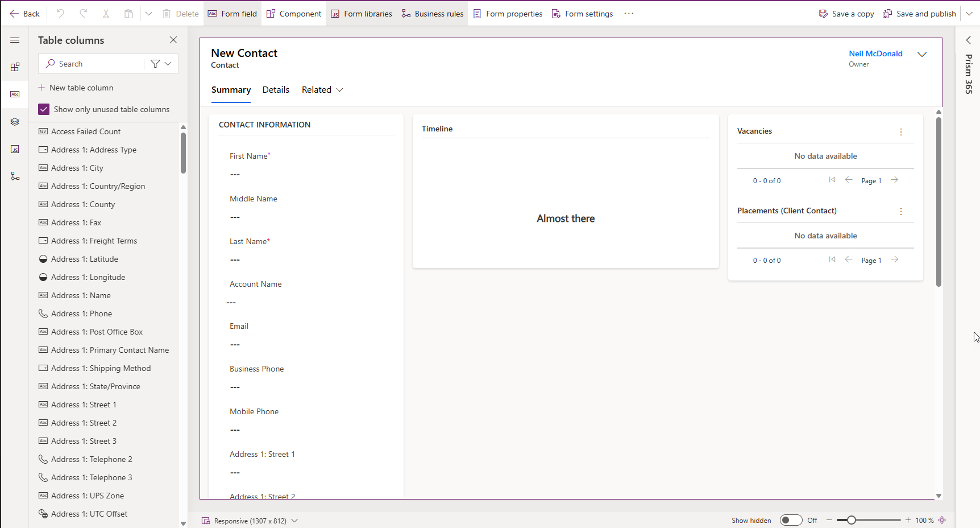Toggle Show hidden switch
The image size is (980, 528).
[x=791, y=520]
